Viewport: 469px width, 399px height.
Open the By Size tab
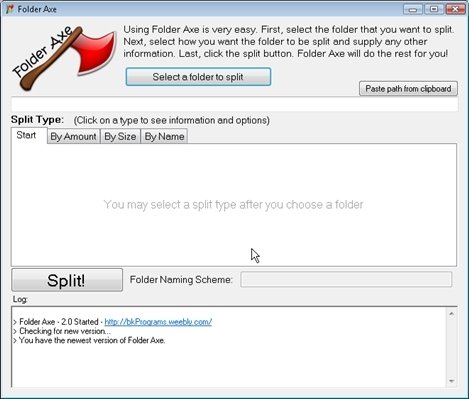[120, 137]
